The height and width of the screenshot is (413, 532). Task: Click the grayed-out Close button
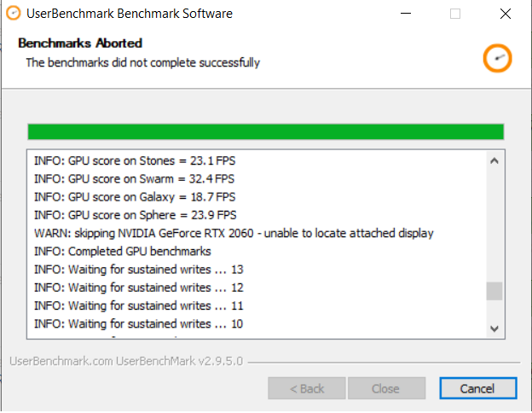[x=386, y=388]
